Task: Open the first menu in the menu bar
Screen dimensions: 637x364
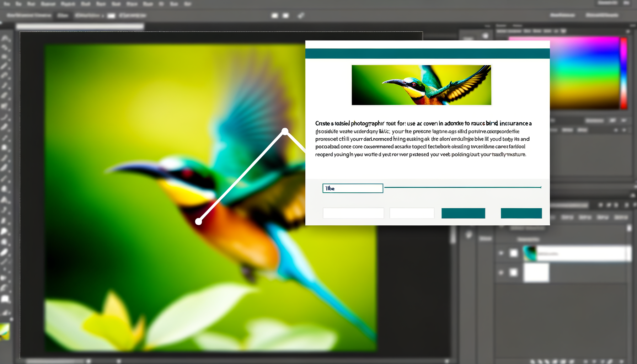Action: 6,4
